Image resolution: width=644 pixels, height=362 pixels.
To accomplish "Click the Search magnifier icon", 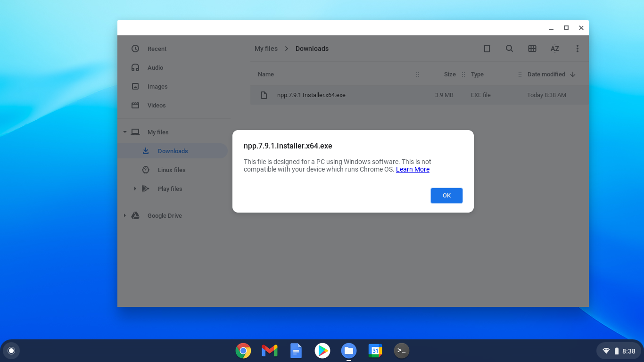I will click(x=510, y=49).
